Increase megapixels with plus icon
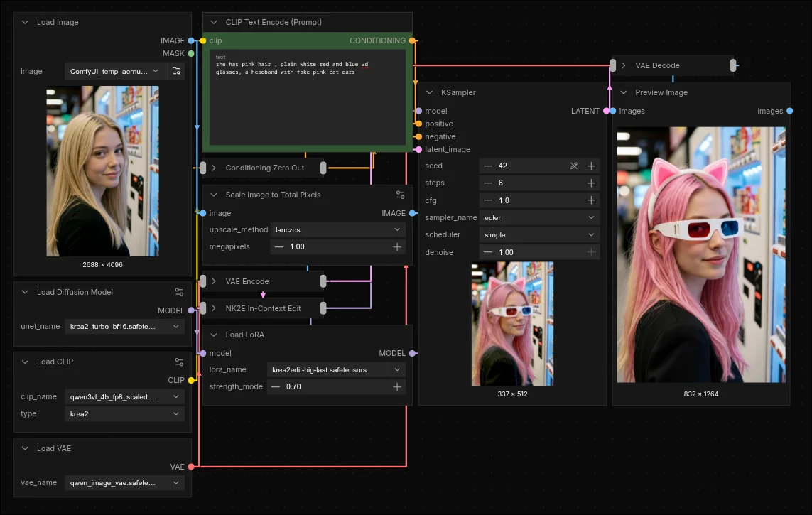 [397, 247]
